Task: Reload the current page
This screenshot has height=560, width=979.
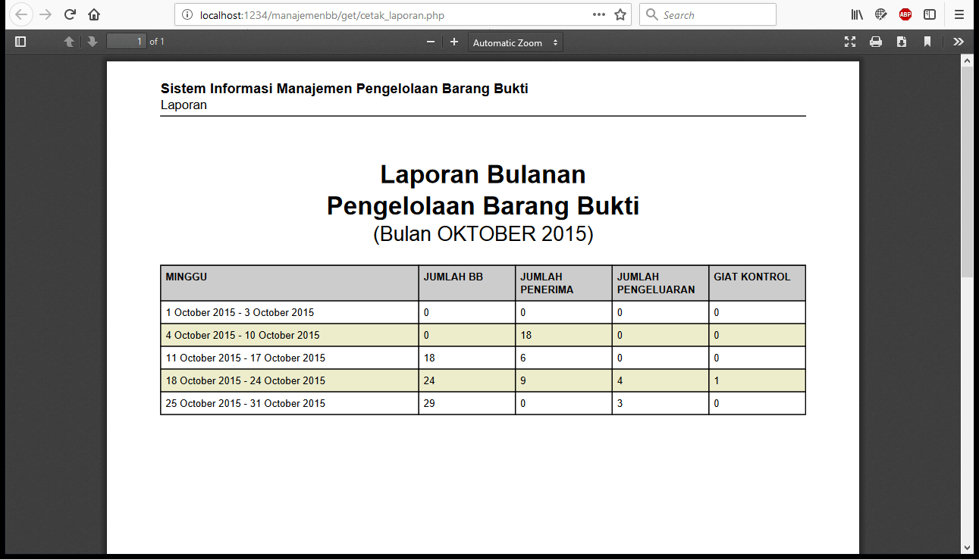Action: 70,14
